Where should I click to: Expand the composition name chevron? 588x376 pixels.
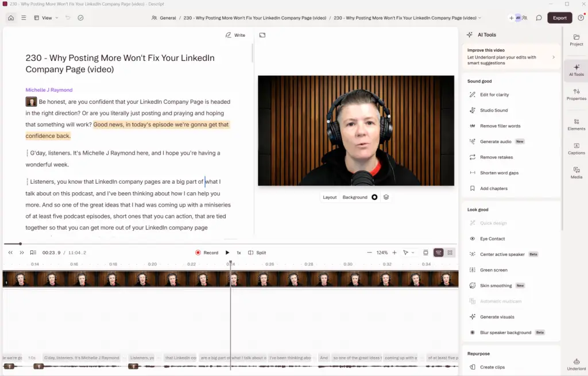[479, 18]
